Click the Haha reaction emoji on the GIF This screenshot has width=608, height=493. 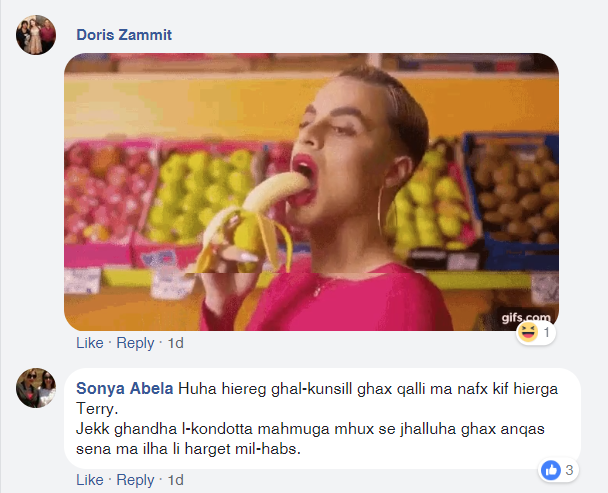click(529, 333)
